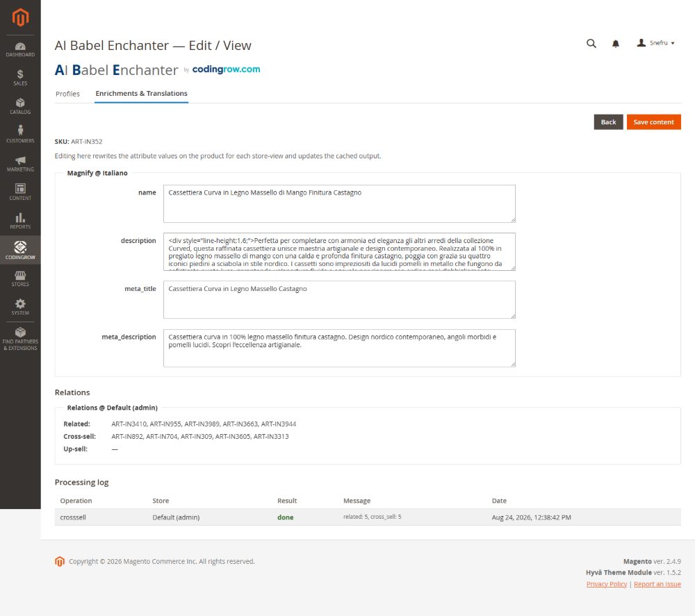Click the Save content button
The height and width of the screenshot is (616, 695).
(653, 122)
